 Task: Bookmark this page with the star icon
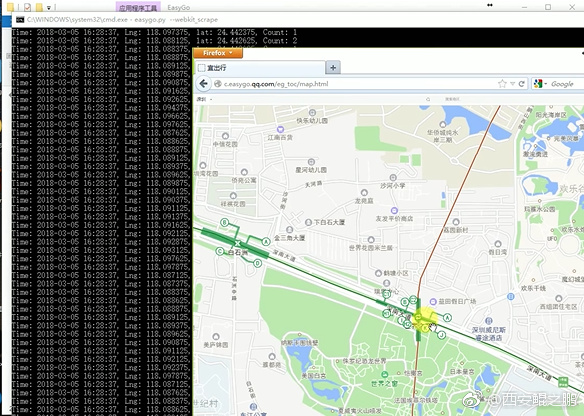click(502, 84)
